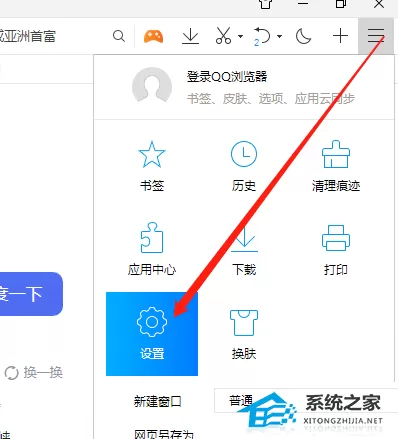The image size is (398, 439).
Task: Expand the dropdown arrow beside the undo icon
Action: (x=280, y=36)
